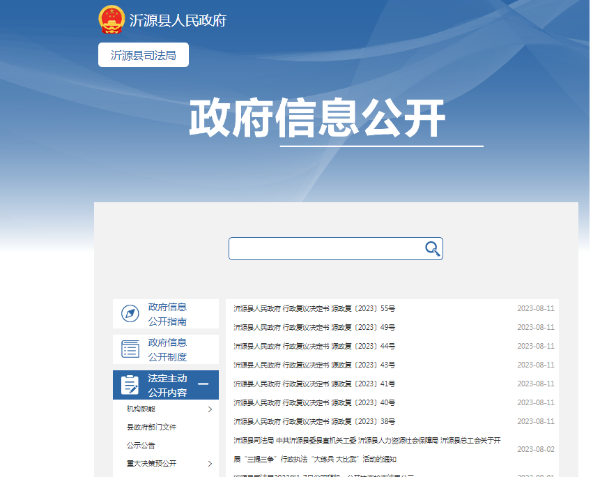
Task: Click inside the search input field
Action: [x=325, y=248]
